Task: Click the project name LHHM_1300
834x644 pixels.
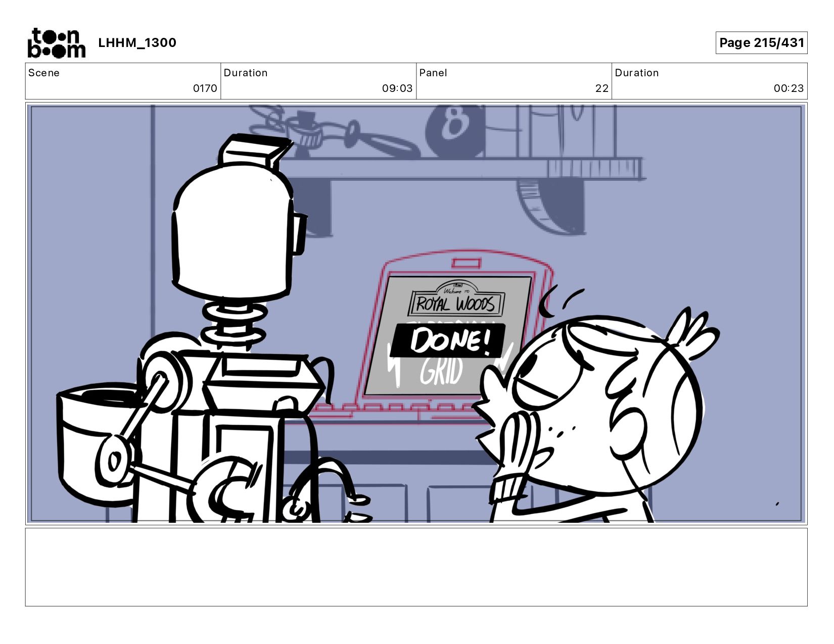Action: click(137, 43)
